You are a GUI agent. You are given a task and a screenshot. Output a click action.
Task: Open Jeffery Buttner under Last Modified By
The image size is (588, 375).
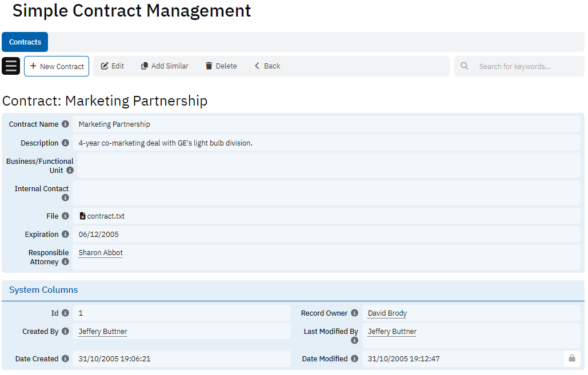click(392, 332)
